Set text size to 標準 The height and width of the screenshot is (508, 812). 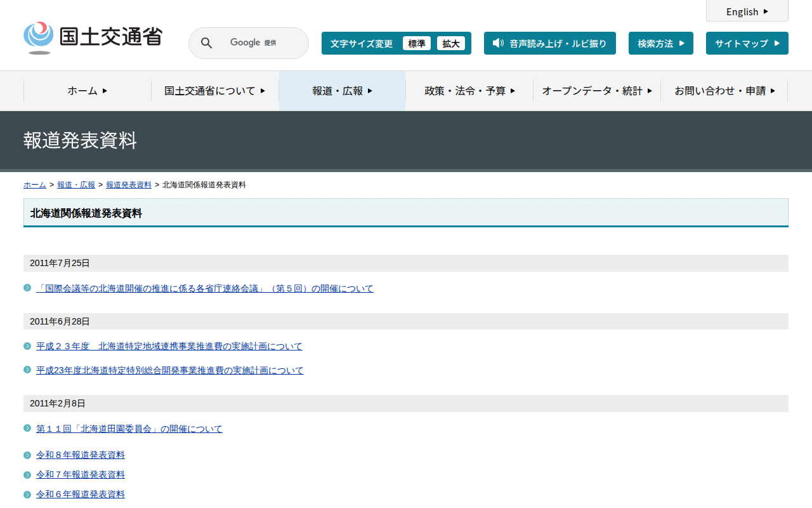pyautogui.click(x=417, y=43)
